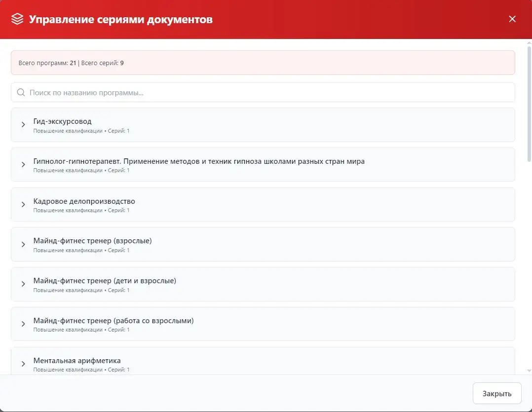Click the Закрыть button
532x412 pixels.
coord(496,393)
